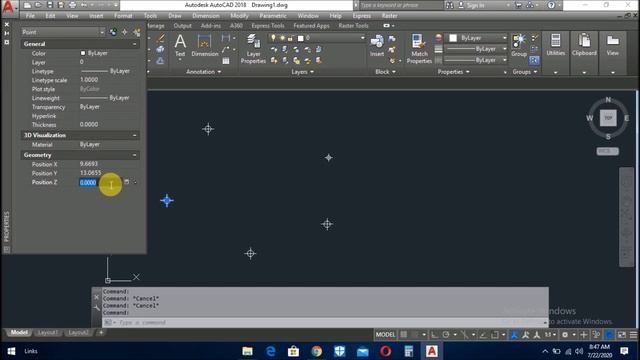
Task: Click the Print icon in Quick Access toolbar
Action: pyautogui.click(x=72, y=5)
